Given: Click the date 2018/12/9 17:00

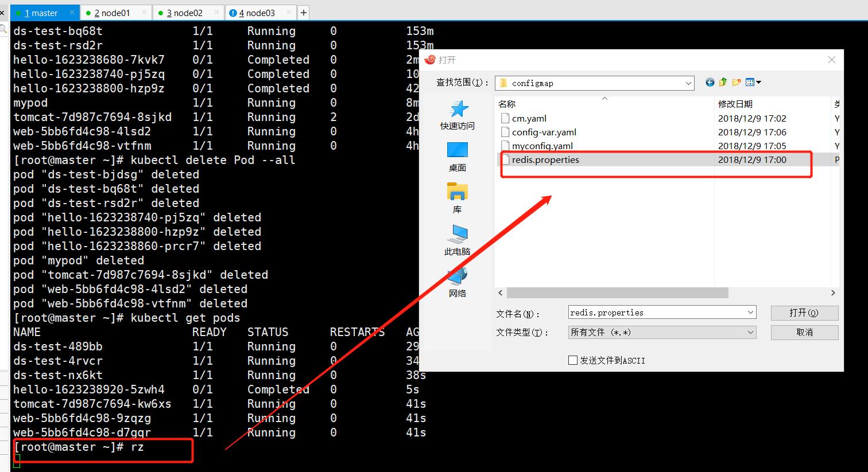Looking at the screenshot, I should [x=752, y=159].
